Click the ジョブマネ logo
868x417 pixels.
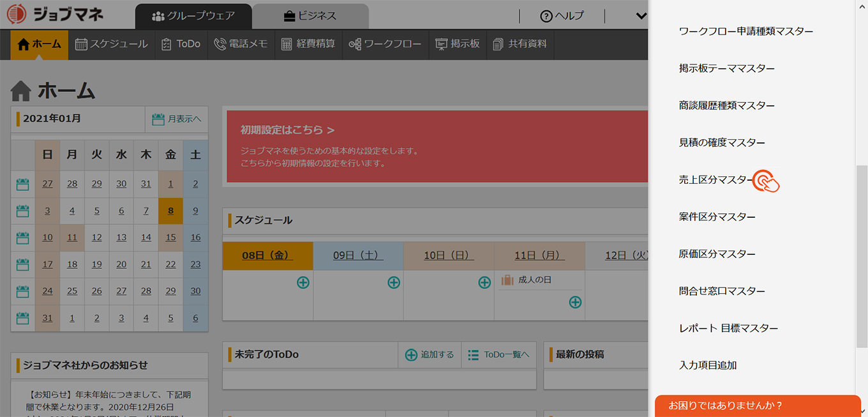coord(54,13)
